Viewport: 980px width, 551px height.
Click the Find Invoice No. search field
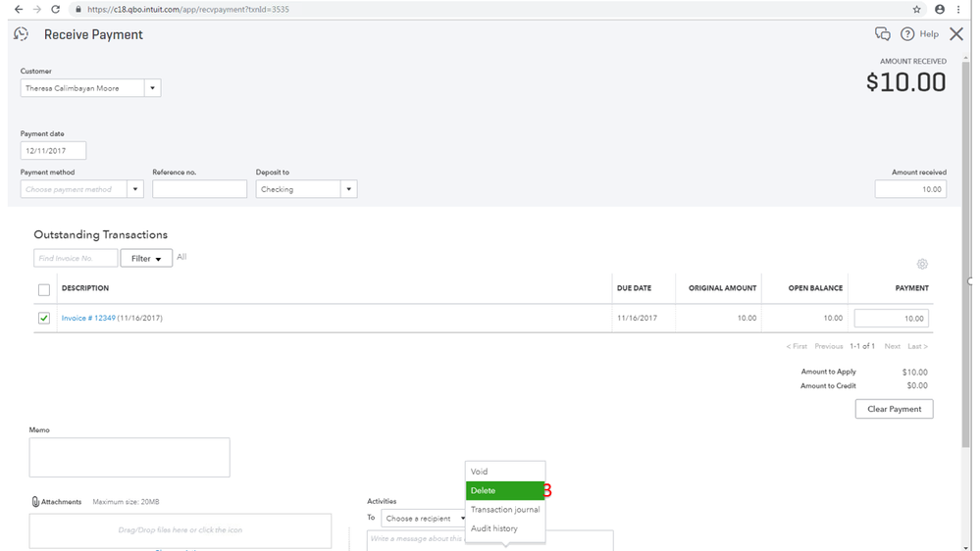tap(76, 258)
